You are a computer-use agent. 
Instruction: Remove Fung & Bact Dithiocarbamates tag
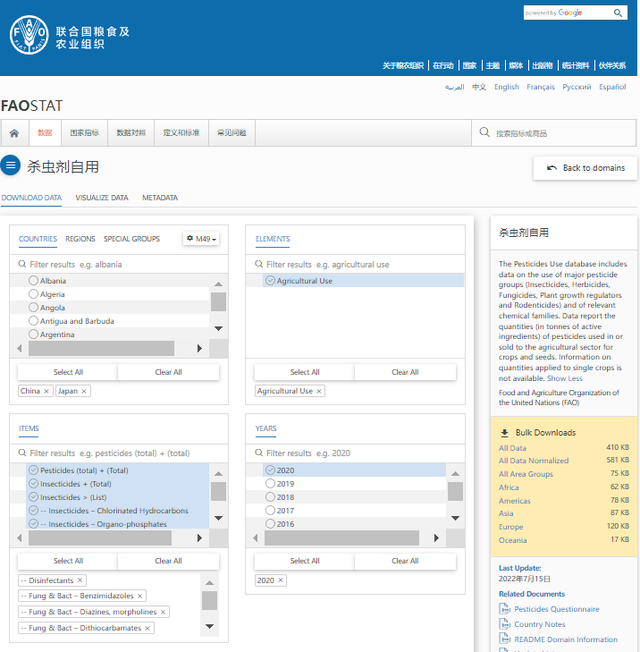[147, 628]
